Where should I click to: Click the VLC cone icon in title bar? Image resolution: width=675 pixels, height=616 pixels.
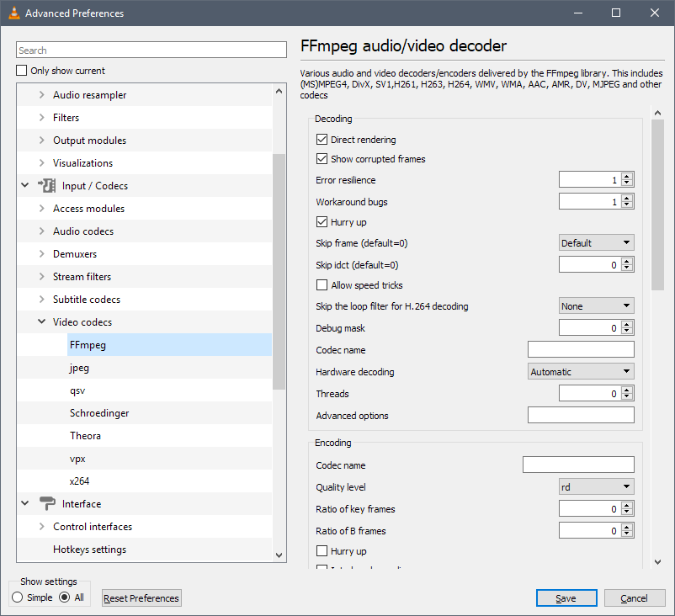(x=13, y=13)
